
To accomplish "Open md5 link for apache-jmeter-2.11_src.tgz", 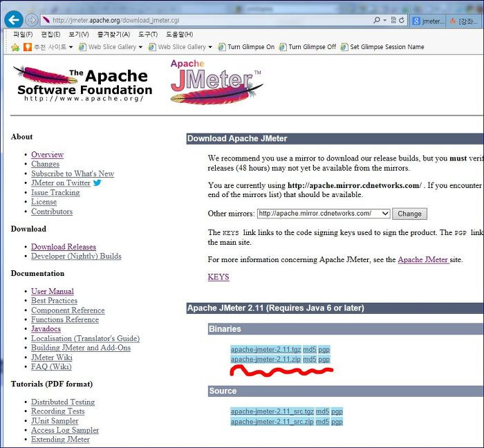I will click(322, 411).
